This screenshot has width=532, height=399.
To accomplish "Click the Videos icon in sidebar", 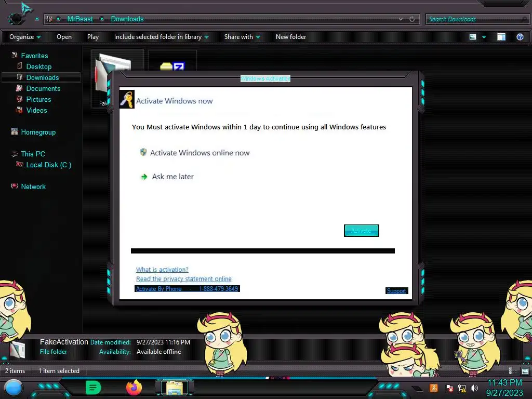I will click(x=20, y=110).
